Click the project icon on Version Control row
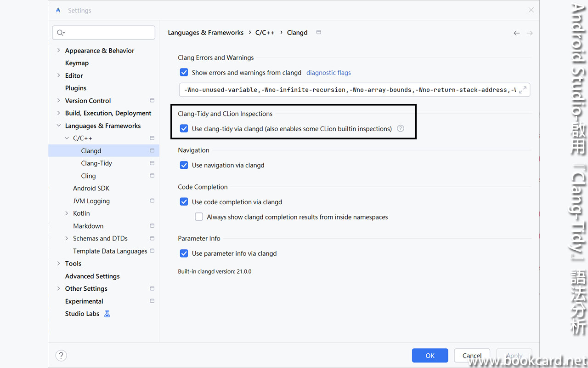The image size is (588, 368). [x=152, y=100]
